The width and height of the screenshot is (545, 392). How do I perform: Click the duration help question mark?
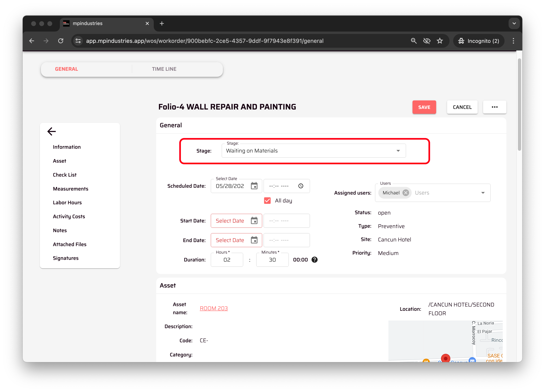pyautogui.click(x=314, y=260)
